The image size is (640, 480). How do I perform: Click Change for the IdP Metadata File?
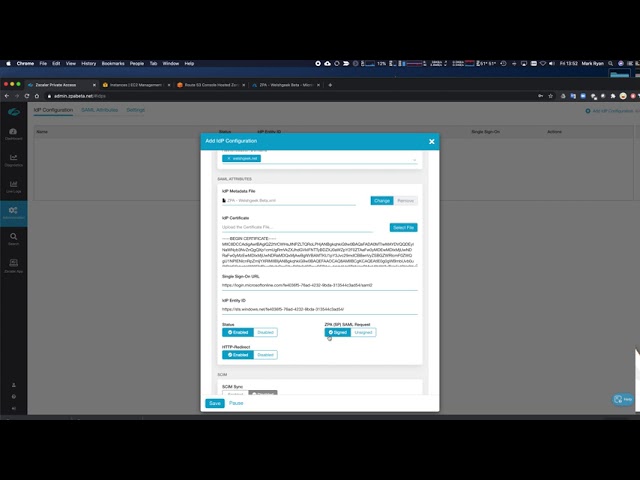[382, 201]
